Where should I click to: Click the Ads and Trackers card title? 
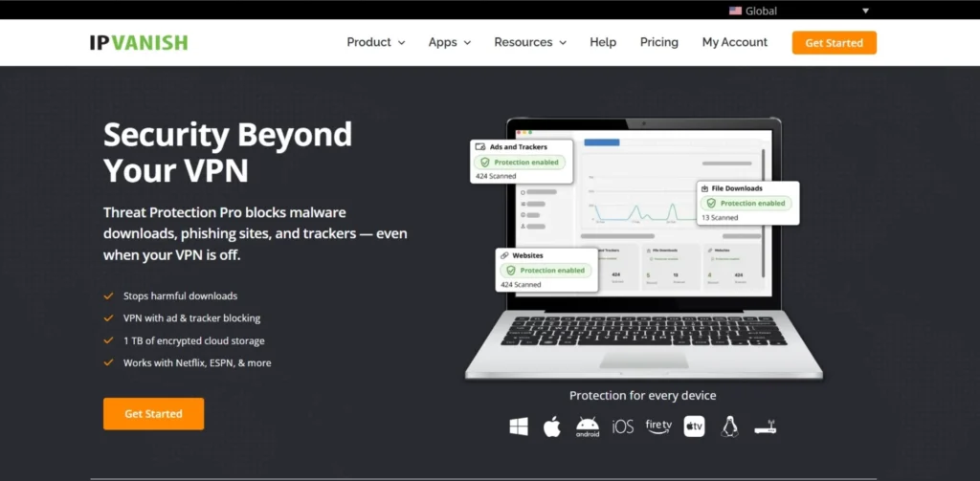(518, 147)
